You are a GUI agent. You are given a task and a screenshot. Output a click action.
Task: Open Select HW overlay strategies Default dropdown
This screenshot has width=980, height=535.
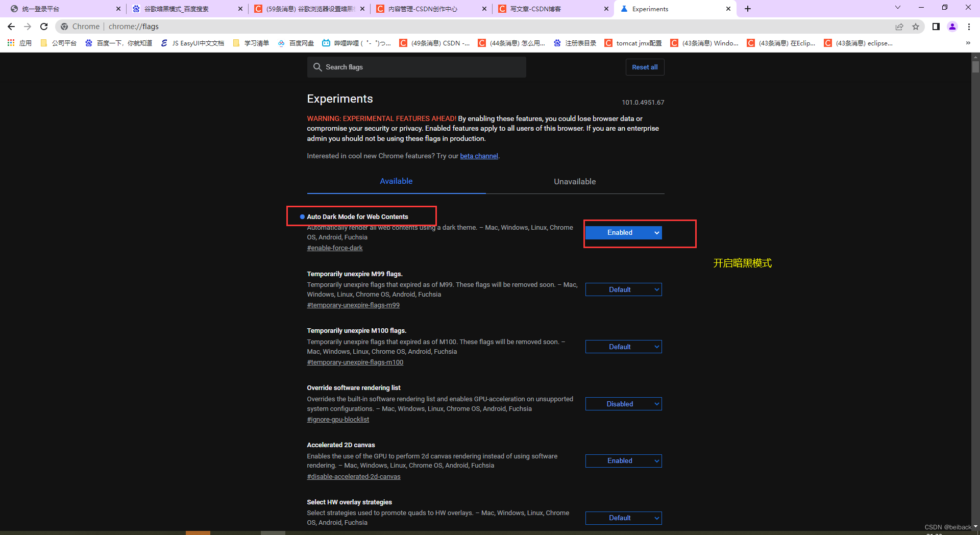pyautogui.click(x=623, y=518)
